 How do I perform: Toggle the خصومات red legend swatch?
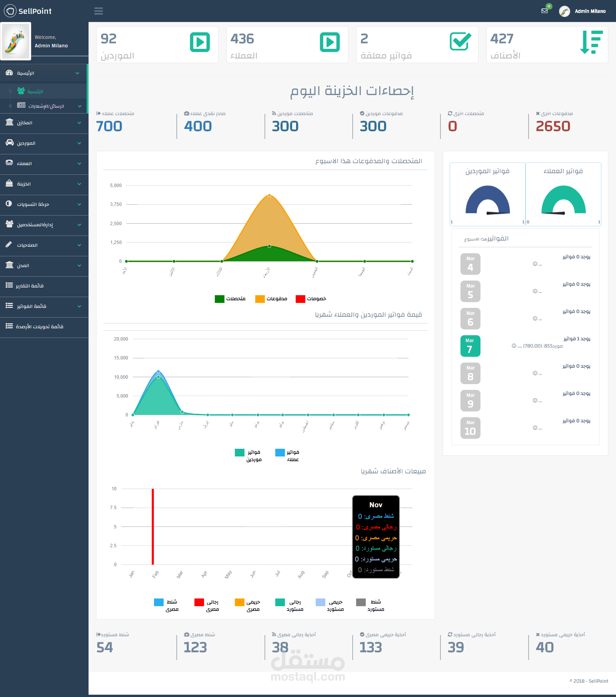tap(300, 299)
